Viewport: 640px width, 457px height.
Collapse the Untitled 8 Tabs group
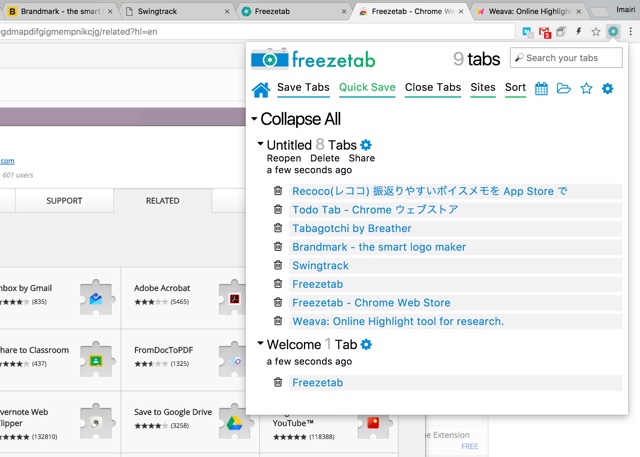click(260, 144)
